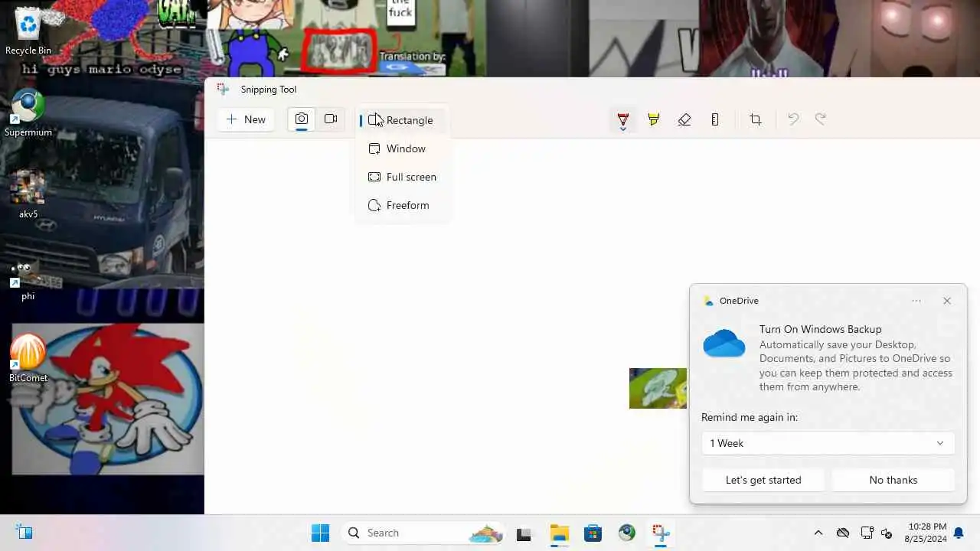980x551 pixels.
Task: Click the taskbar Search box
Action: 423,533
